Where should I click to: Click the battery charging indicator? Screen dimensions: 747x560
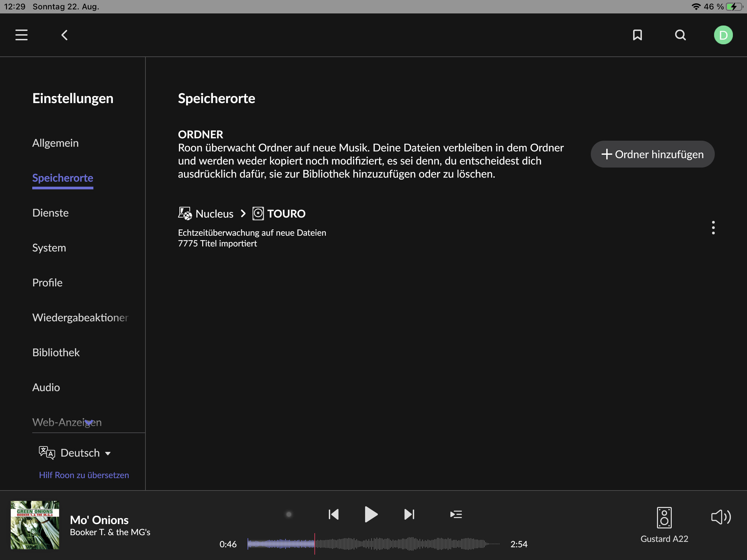tap(734, 7)
